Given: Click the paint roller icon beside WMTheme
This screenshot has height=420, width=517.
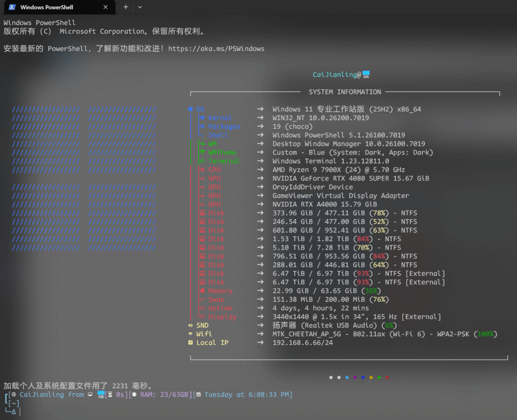Looking at the screenshot, I should (202, 152).
